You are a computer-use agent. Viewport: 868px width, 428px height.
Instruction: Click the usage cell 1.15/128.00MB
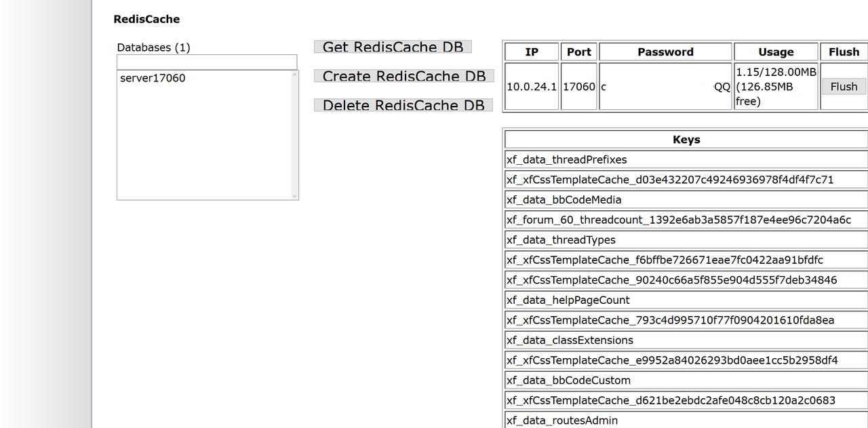[x=776, y=87]
